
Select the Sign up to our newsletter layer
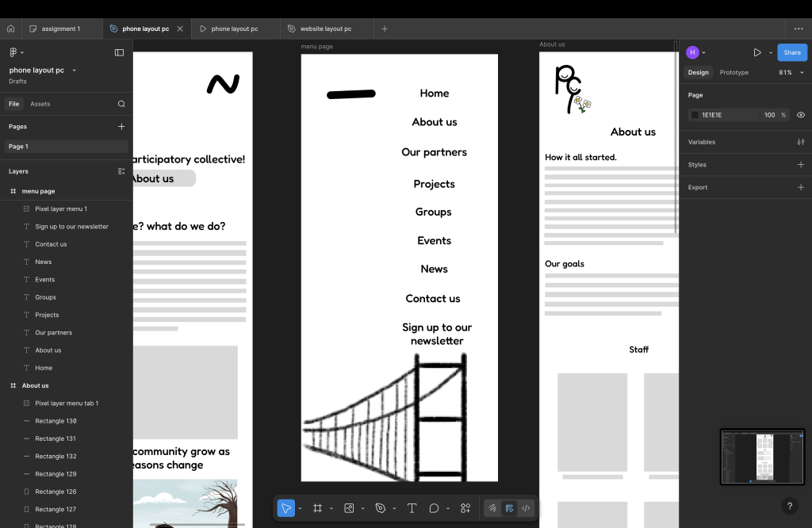pos(71,227)
